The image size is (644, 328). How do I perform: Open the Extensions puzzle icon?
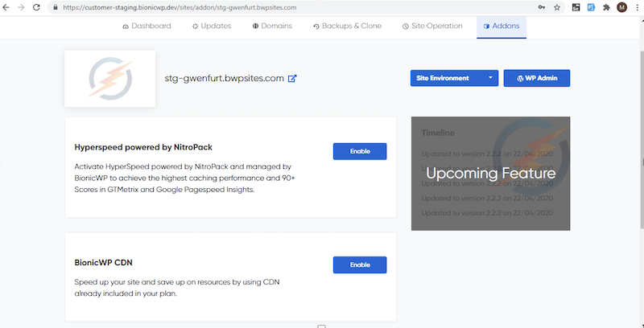coord(606,7)
